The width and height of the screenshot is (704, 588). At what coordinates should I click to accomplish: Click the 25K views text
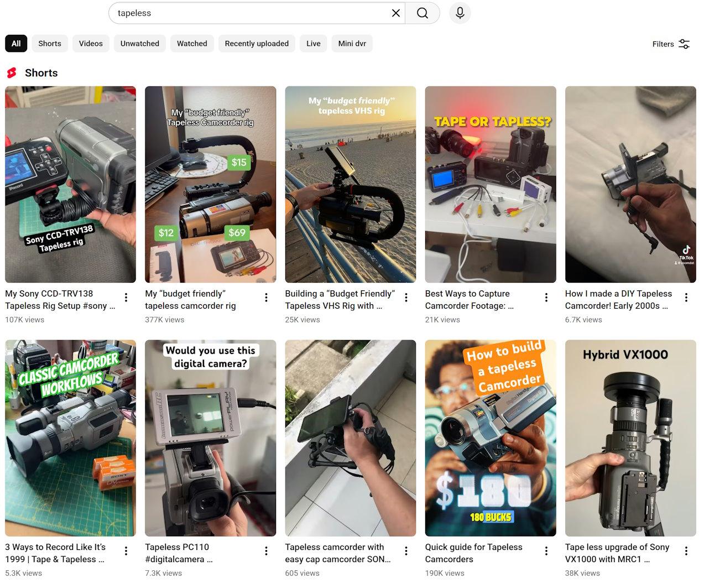303,320
